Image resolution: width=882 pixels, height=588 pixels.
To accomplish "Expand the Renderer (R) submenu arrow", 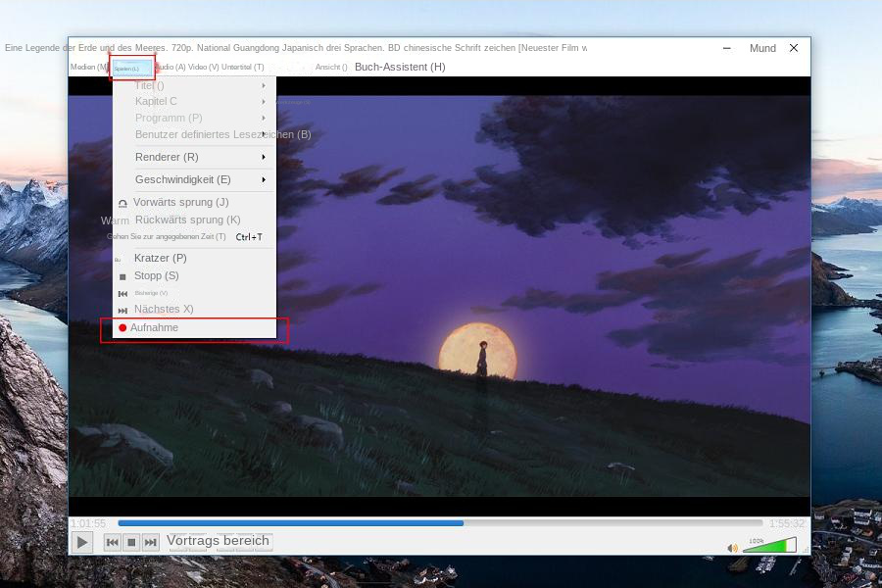I will (264, 157).
